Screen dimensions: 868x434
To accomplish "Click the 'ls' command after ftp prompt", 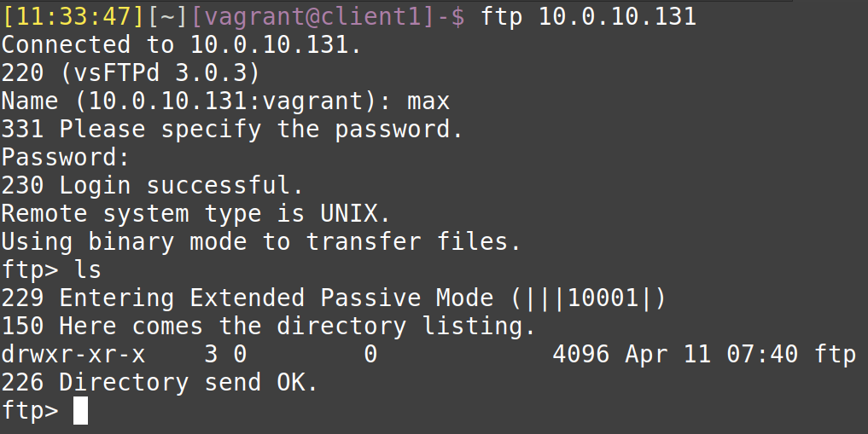I will [x=87, y=269].
